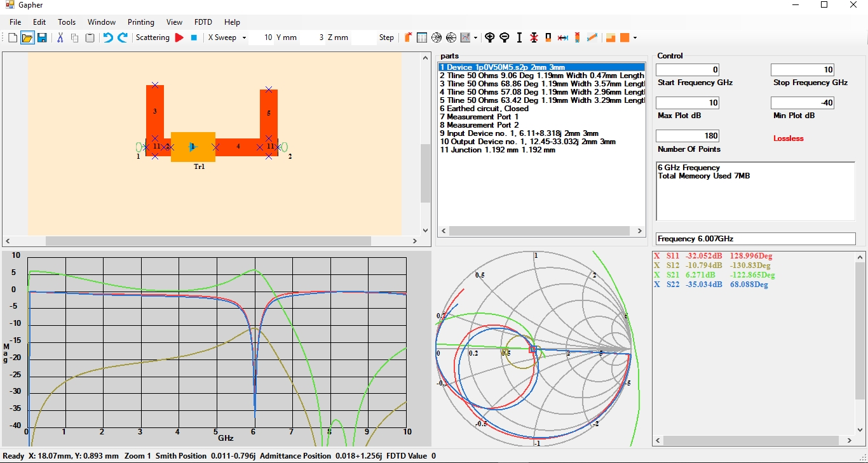The width and height of the screenshot is (868, 463).
Task: Open the data table grid icon
Action: pos(422,37)
